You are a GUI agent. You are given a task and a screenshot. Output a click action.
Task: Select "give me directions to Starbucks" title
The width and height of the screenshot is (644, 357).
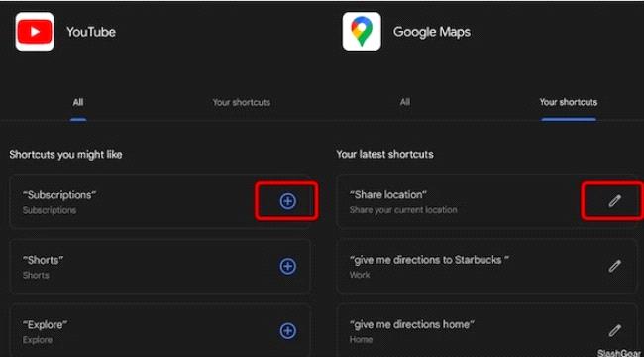point(429,260)
